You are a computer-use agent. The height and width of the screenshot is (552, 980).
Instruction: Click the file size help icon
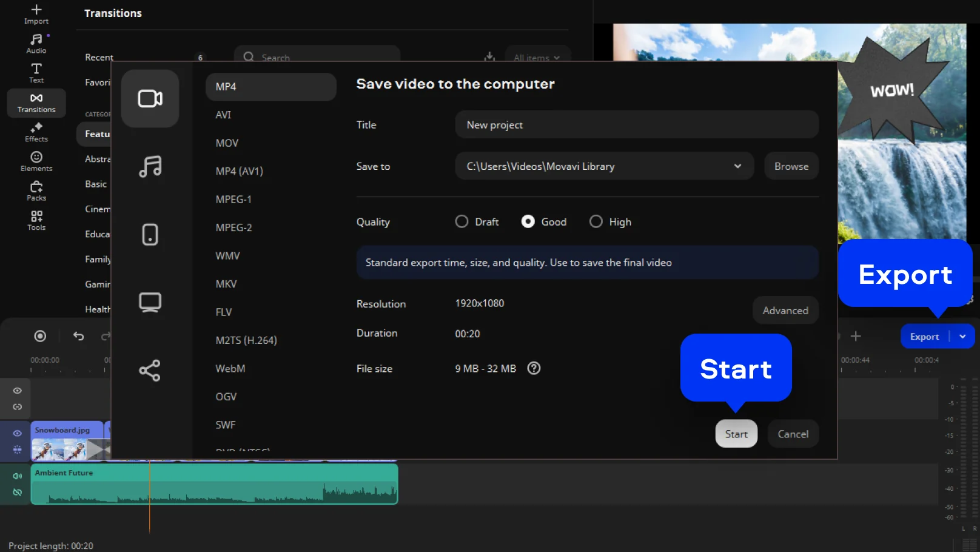[534, 368]
